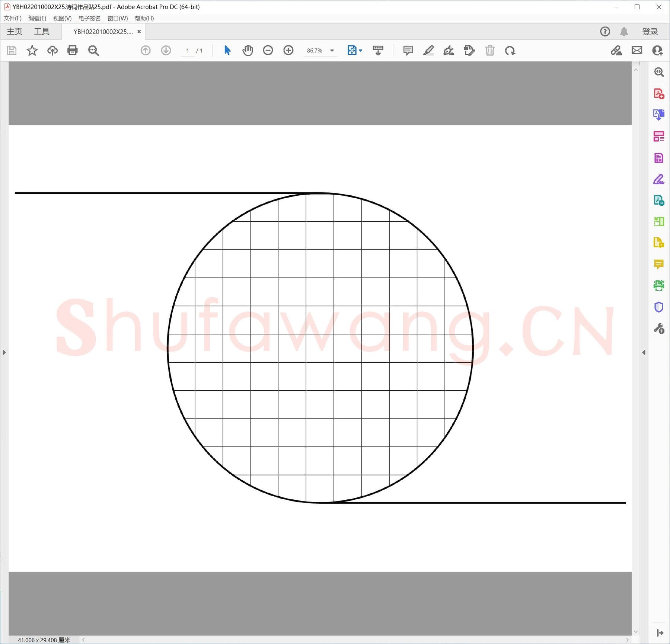The width and height of the screenshot is (670, 644).
Task: Collapse the right tools pane arrow
Action: click(644, 352)
